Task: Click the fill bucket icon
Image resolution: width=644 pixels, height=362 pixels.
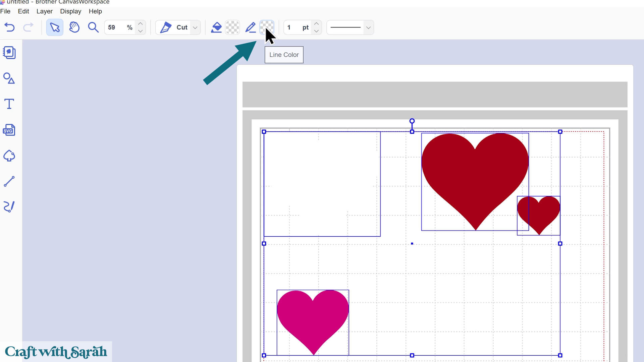Action: tap(216, 27)
